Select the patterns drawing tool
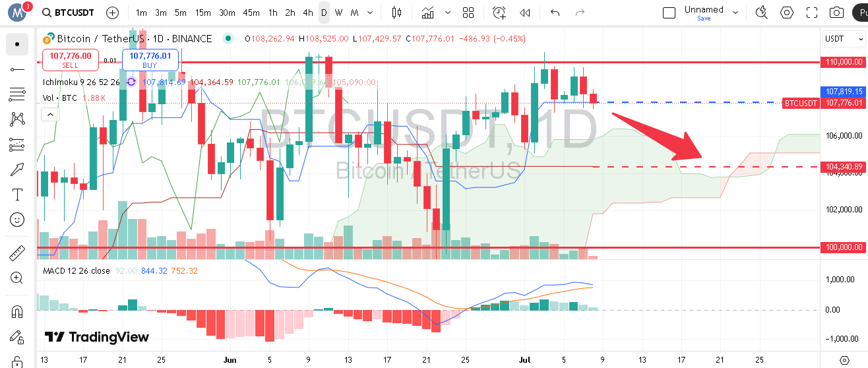Viewport: 868px width, 368px height. point(17,119)
